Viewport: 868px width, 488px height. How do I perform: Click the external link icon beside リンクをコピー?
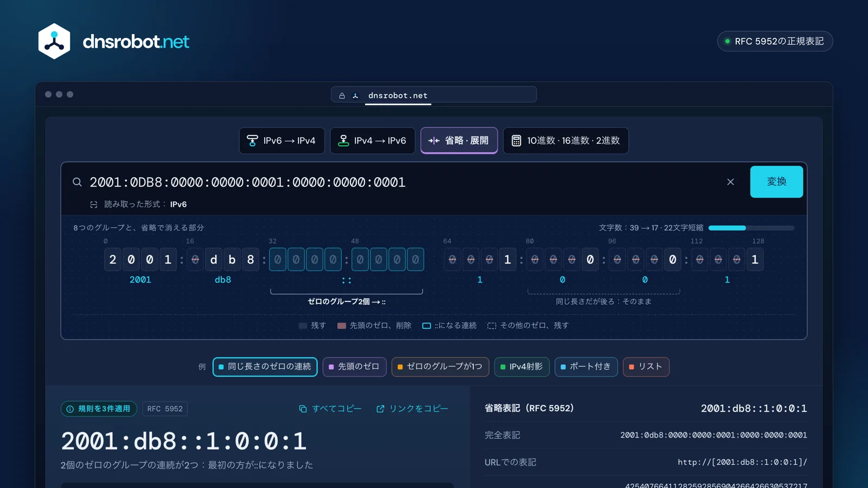tap(380, 409)
